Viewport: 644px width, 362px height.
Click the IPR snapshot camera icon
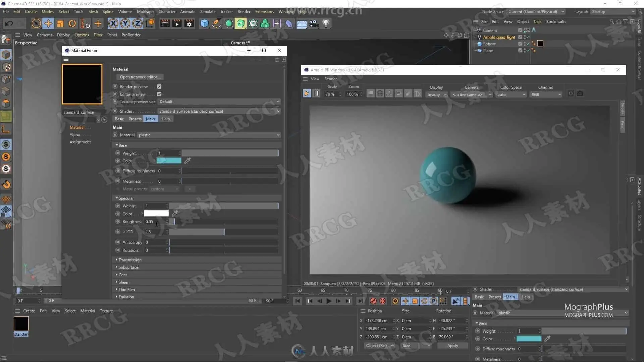[580, 94]
